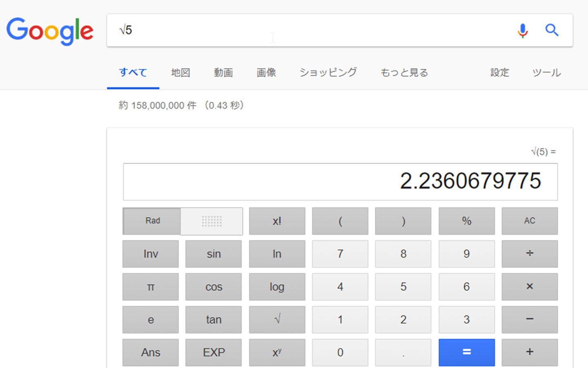Click the calculator result display field
Screen dimensions: 588x368
[x=340, y=182]
